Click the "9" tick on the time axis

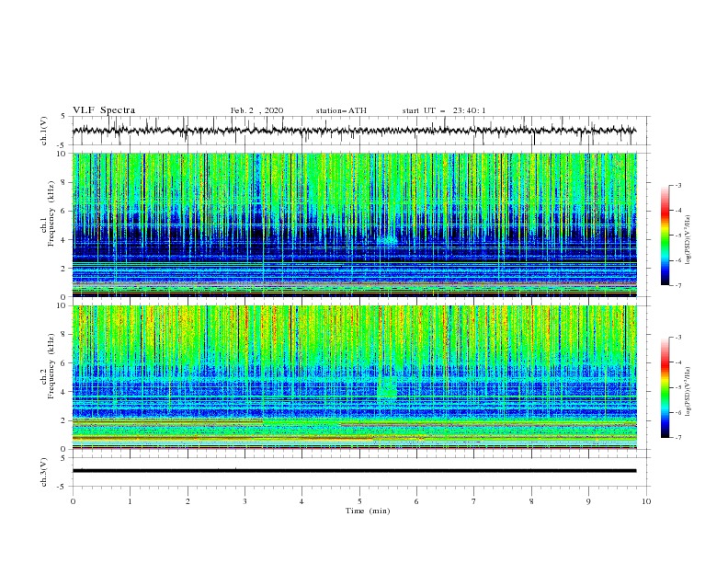pos(588,501)
